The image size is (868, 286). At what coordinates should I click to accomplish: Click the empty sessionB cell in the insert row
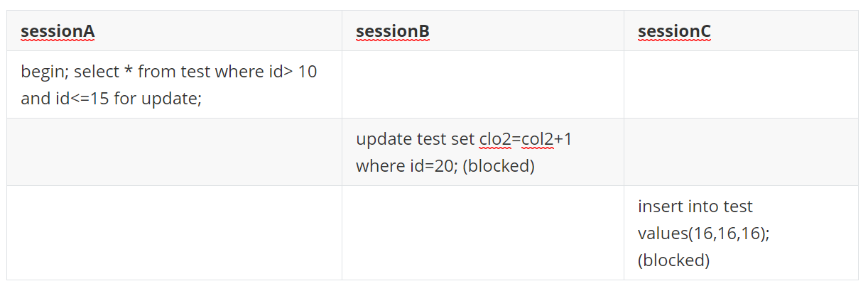click(x=482, y=233)
